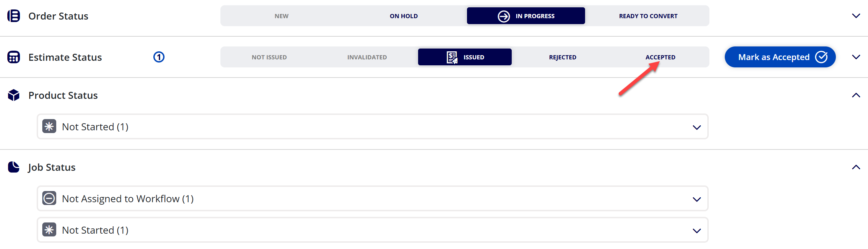Click the Product Status cube icon
This screenshot has height=249, width=868.
pos(14,95)
